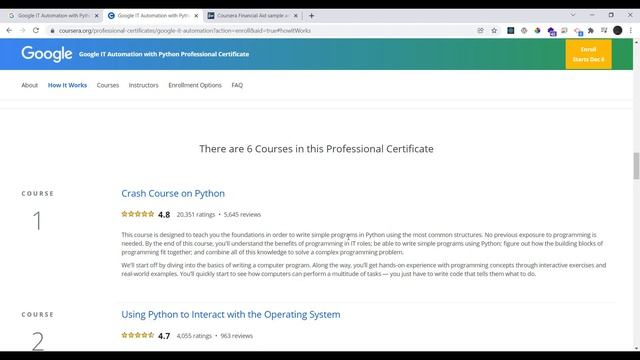The height and width of the screenshot is (360, 640).
Task: Open the tab search dropdown chevron
Action: [573, 15]
